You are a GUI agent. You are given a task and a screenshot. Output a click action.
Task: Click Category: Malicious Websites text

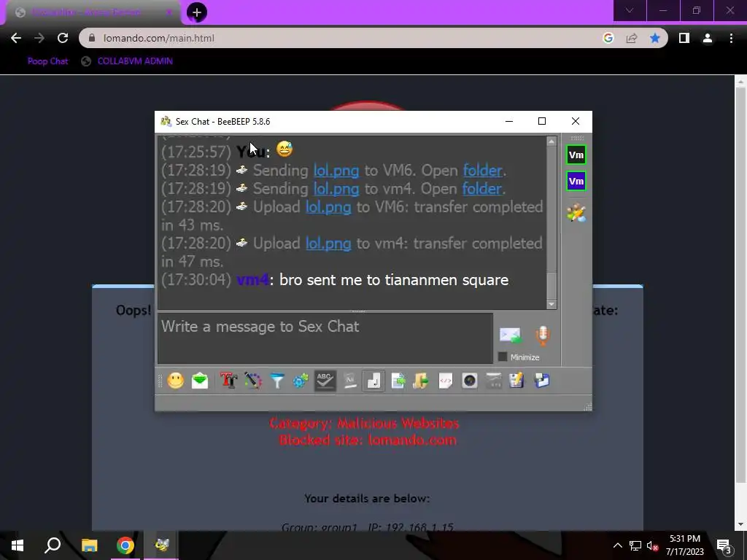tap(365, 424)
